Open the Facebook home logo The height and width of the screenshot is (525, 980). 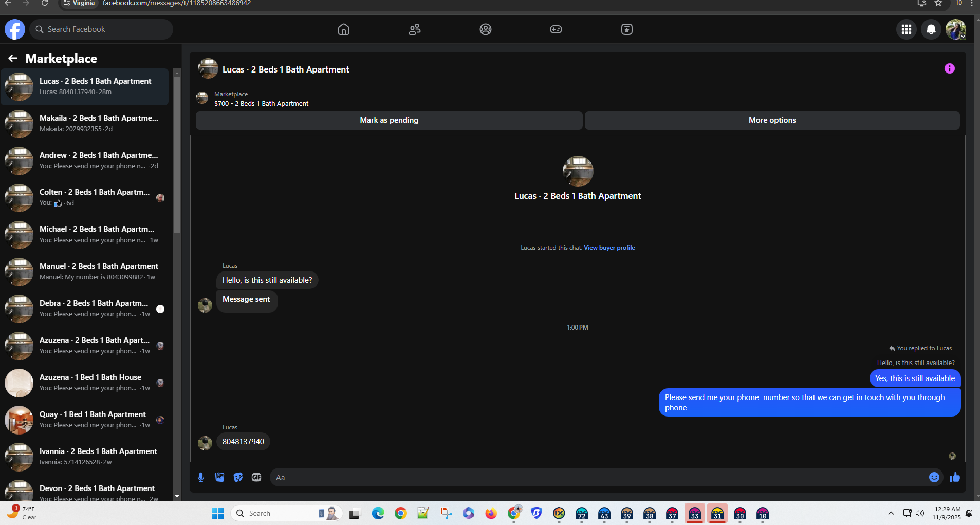[15, 29]
